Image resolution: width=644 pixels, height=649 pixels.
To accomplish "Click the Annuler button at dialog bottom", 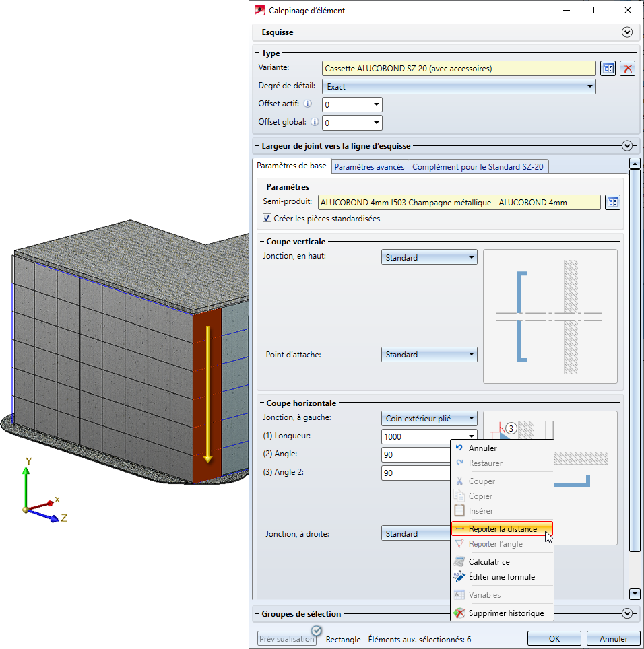I will [x=613, y=639].
